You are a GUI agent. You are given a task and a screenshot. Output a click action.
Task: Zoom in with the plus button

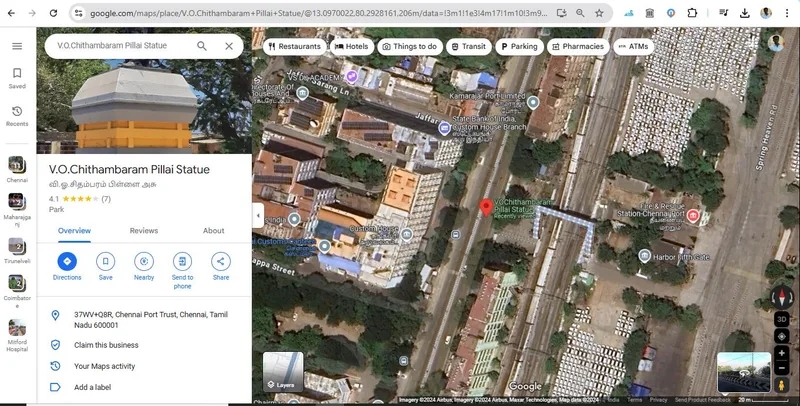pos(781,353)
